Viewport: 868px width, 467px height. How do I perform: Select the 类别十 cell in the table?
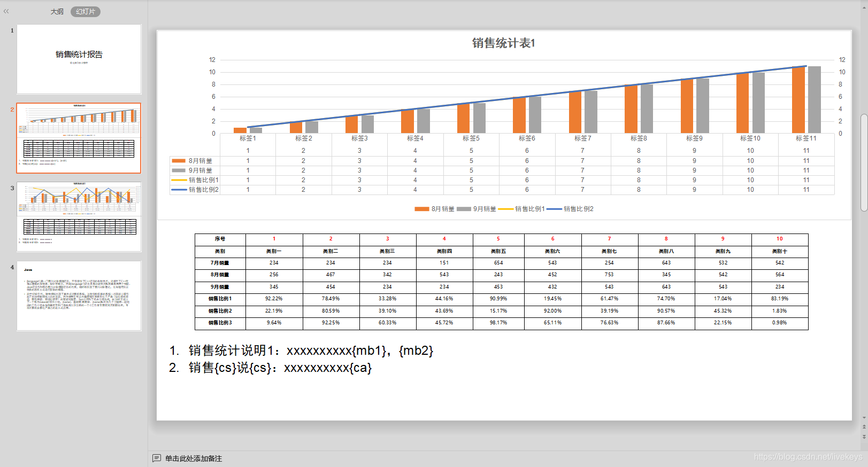[780, 251]
